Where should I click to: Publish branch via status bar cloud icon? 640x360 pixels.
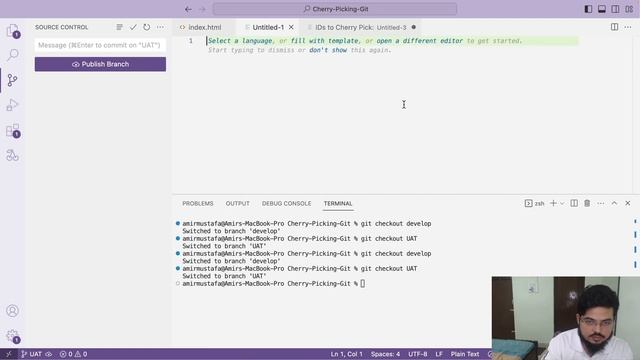49,354
